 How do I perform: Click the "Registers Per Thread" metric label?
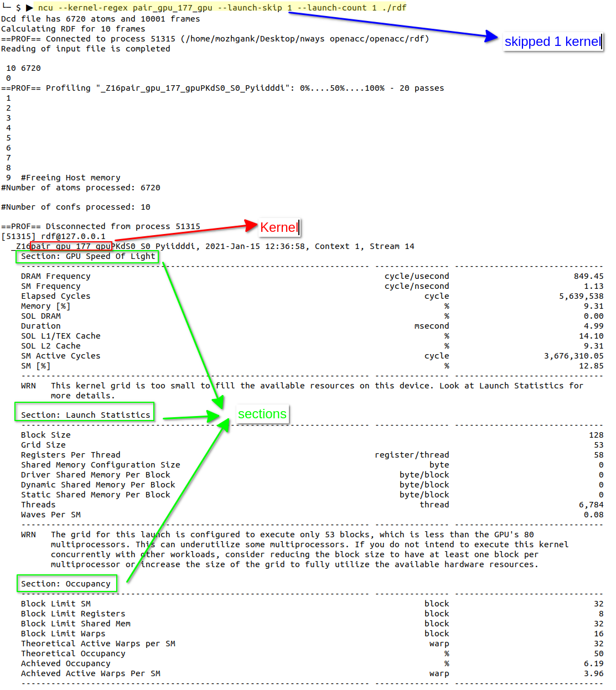70,455
